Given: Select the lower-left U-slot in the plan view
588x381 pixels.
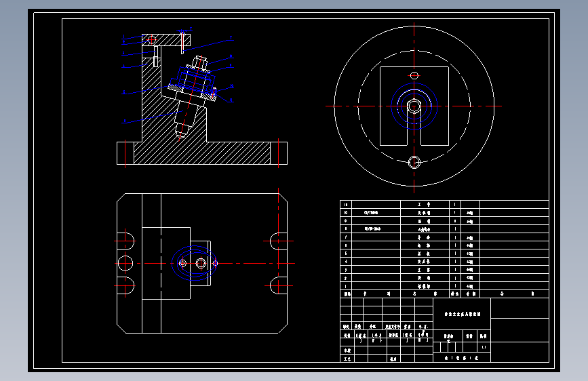Looking at the screenshot, I should (x=125, y=285).
